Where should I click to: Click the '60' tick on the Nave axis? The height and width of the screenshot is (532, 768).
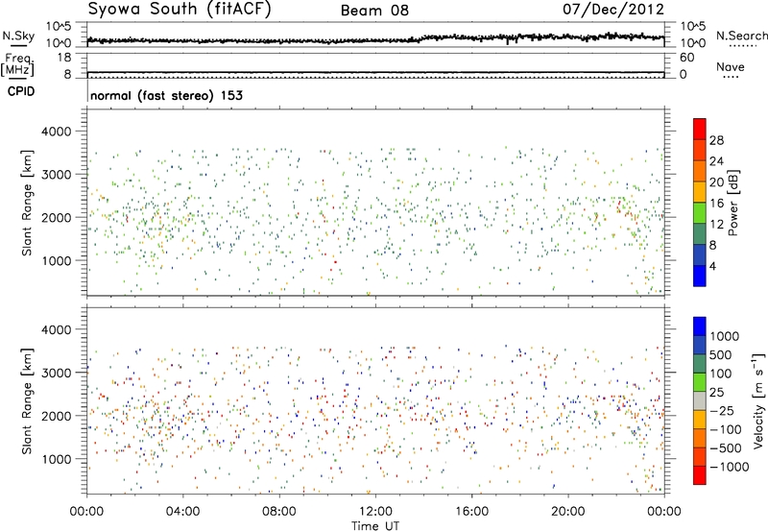686,58
